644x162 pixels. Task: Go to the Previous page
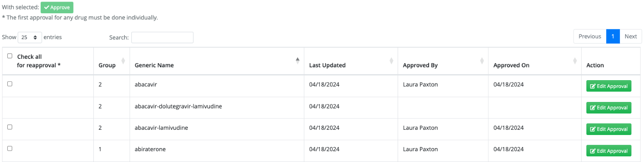coord(590,36)
